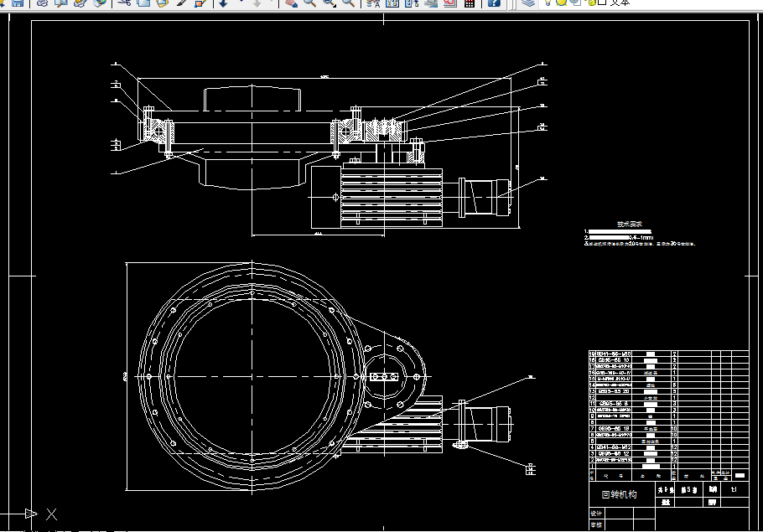Toggle layer on/off light bulb
The height and width of the screenshot is (532, 763).
(548, 3)
